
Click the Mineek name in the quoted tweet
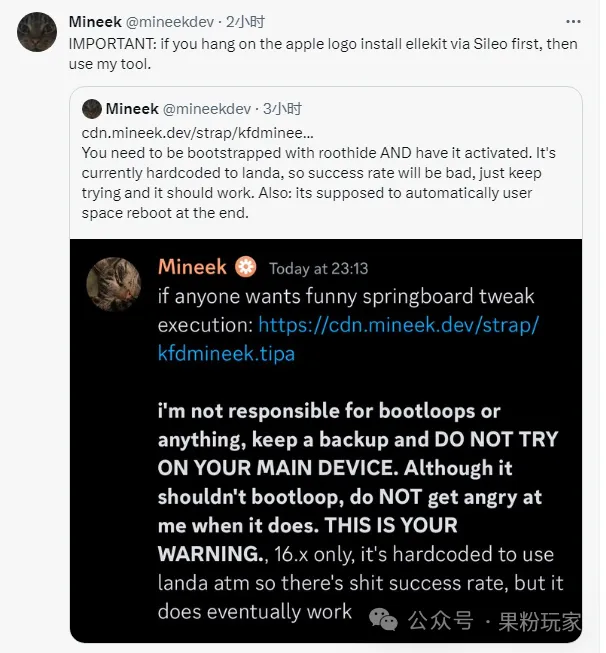point(132,108)
